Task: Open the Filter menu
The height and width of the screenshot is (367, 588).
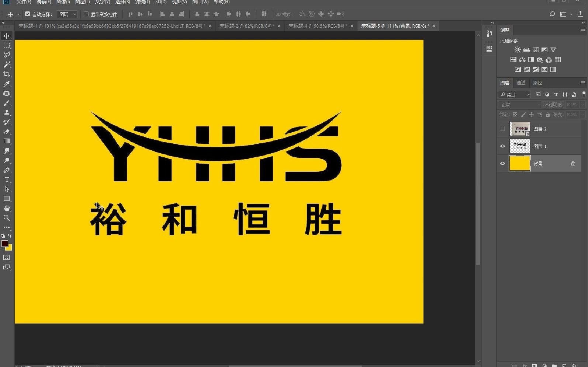Action: [142, 2]
